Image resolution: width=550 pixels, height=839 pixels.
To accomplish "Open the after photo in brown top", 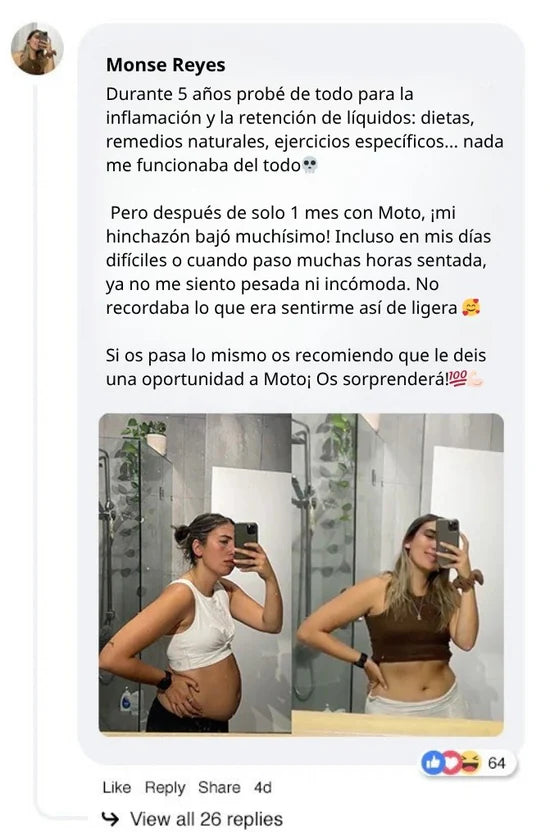I will pyautogui.click(x=398, y=573).
